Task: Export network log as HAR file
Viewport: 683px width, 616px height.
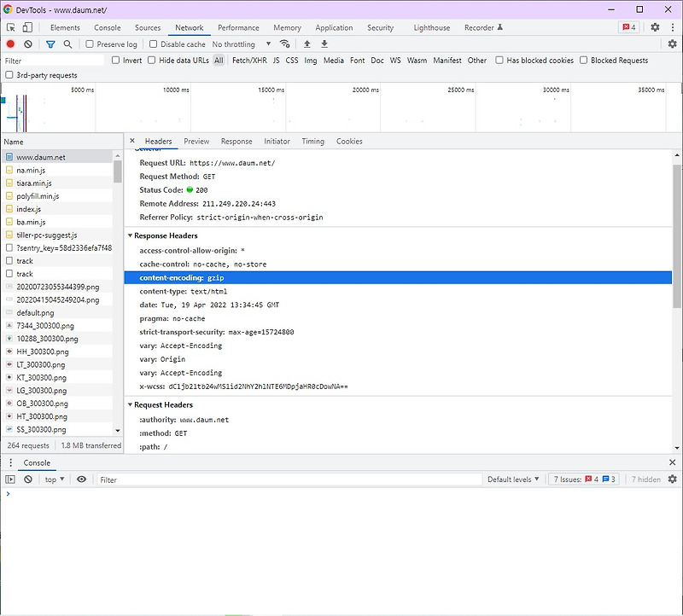Action: (x=325, y=43)
